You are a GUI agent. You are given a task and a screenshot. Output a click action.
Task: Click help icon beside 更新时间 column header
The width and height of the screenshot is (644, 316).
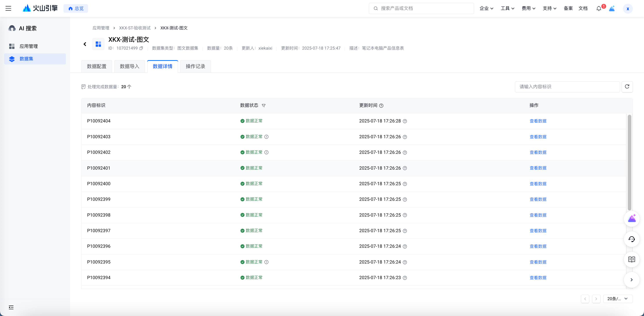pyautogui.click(x=381, y=106)
